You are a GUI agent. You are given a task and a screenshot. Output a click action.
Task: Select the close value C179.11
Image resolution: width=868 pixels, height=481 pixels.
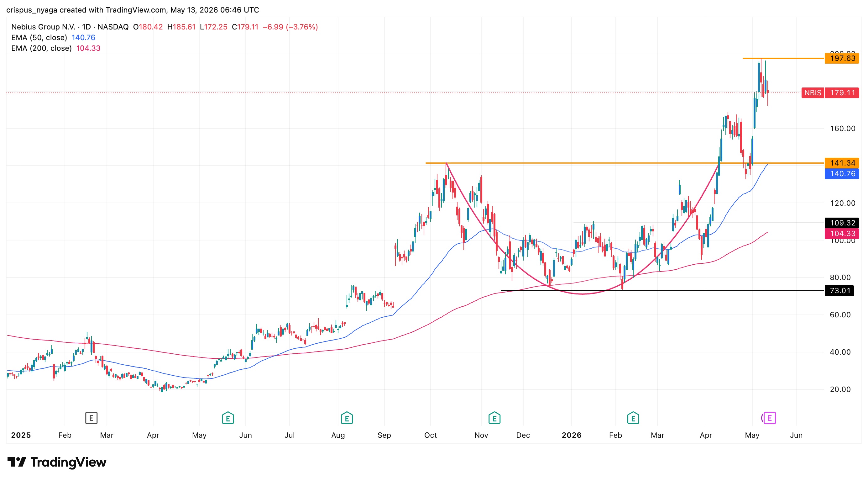[245, 27]
